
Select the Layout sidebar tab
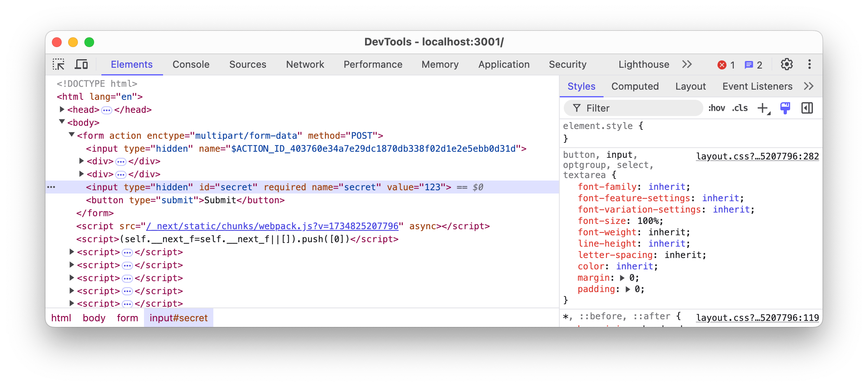pyautogui.click(x=690, y=86)
